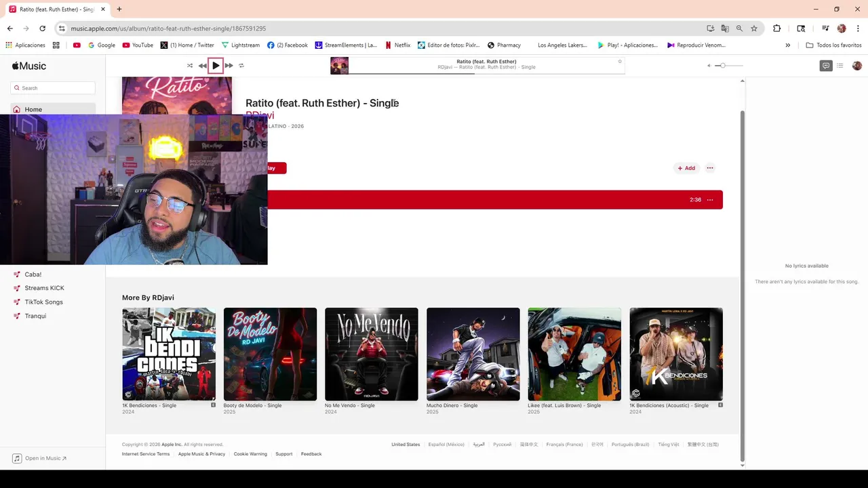Open the 1K Bendiciones (Acoustic) album cover

click(x=676, y=354)
